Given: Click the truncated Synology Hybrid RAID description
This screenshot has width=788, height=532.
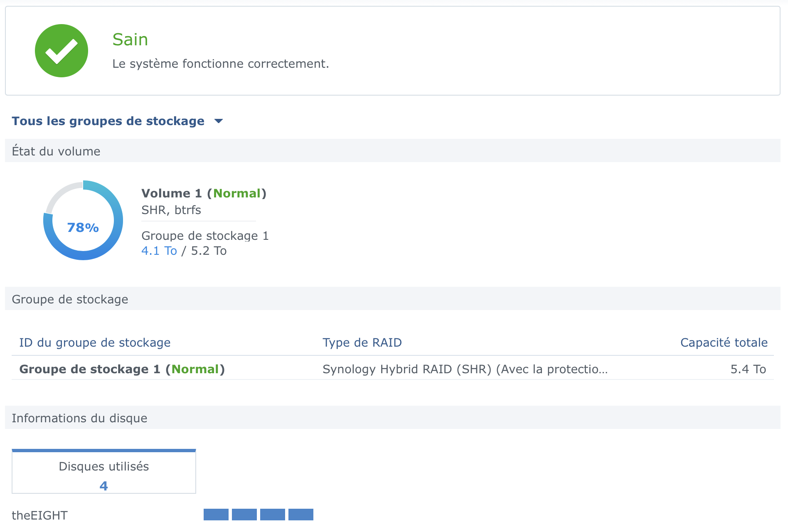Looking at the screenshot, I should pyautogui.click(x=465, y=369).
